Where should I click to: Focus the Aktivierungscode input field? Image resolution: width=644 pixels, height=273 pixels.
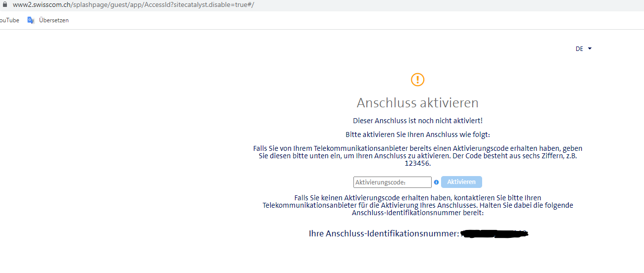tap(392, 182)
